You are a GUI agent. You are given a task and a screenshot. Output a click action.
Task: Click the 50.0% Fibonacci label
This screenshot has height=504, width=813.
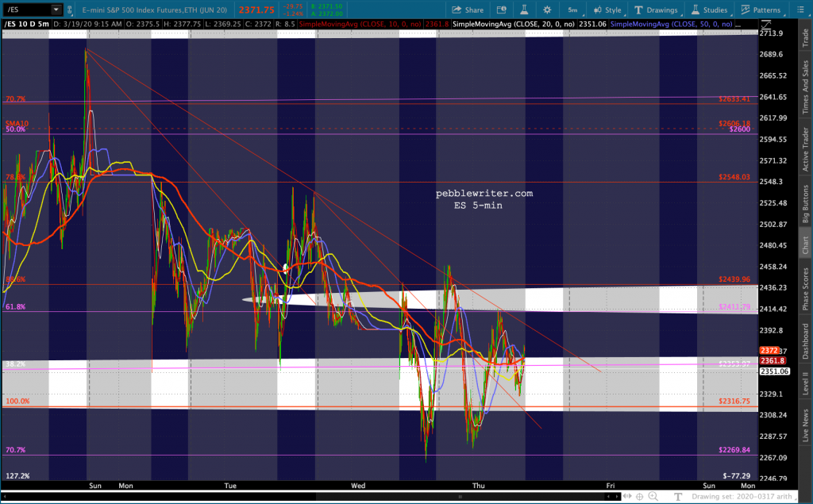[x=16, y=129]
